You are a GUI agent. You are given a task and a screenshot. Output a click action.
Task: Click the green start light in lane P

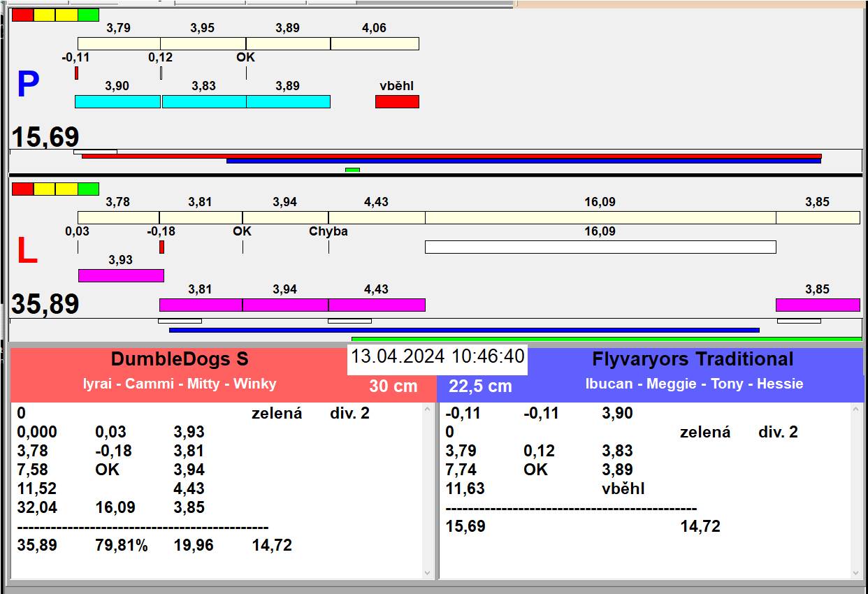tap(88, 15)
